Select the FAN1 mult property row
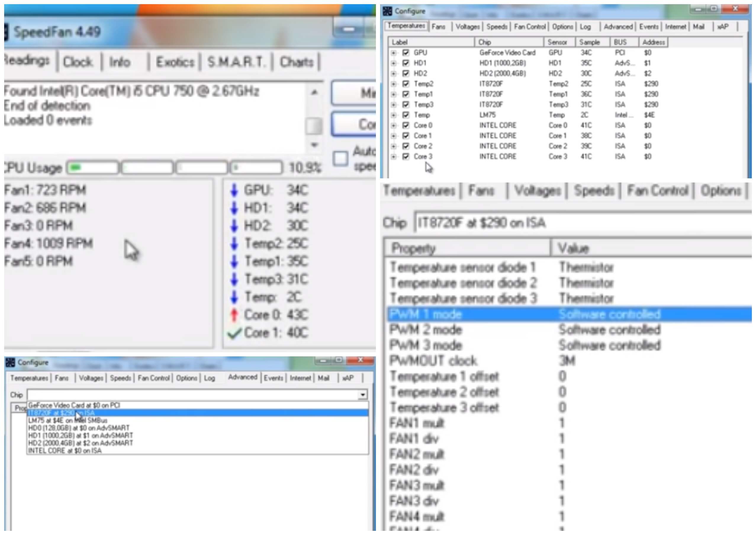 pyautogui.click(x=570, y=423)
